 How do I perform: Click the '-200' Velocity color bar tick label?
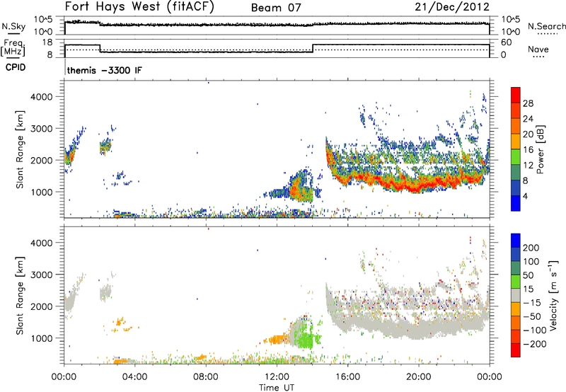tap(535, 344)
